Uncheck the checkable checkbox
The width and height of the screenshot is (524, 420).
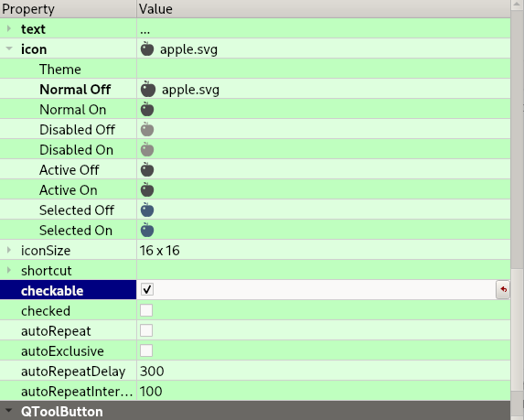click(x=147, y=289)
